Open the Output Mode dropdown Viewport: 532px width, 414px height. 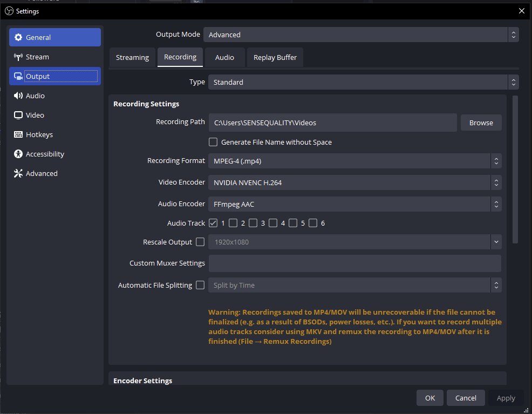pos(361,35)
